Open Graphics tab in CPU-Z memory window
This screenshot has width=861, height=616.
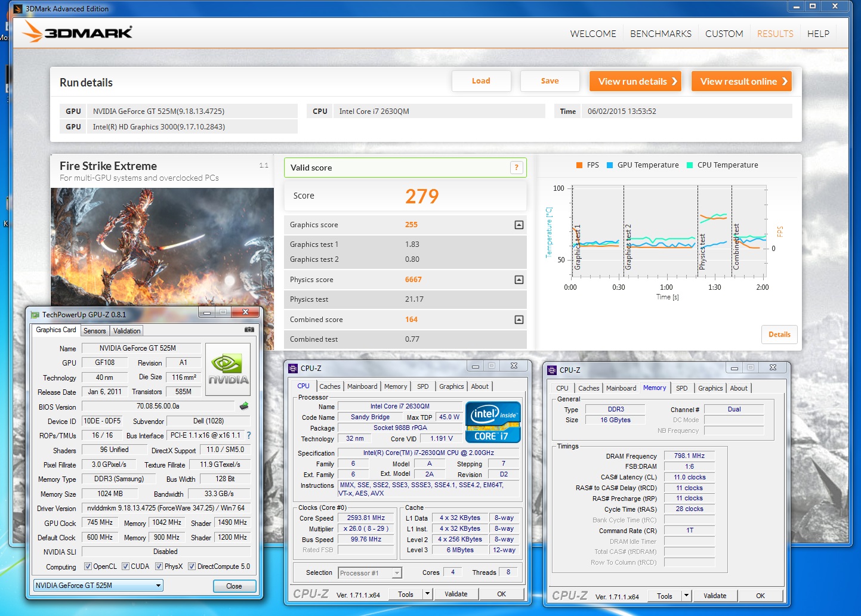[710, 388]
